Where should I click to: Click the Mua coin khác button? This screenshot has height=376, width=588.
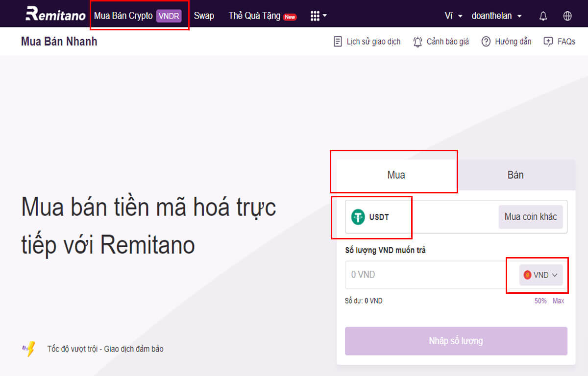[531, 216]
